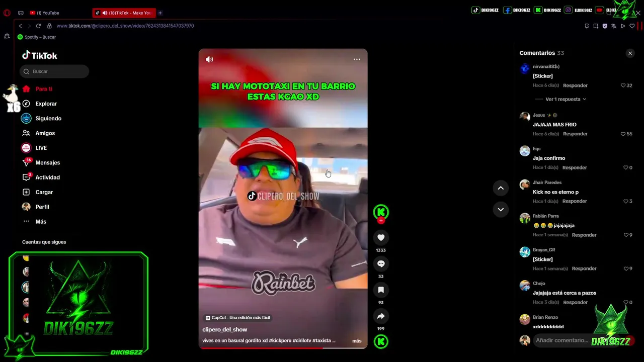Screen dimensions: 644x362
Task: Click the TikTok logo
Action: point(39,55)
